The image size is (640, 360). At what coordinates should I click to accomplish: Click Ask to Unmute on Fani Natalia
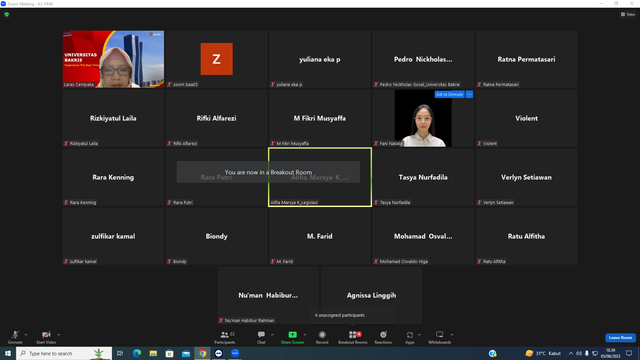click(x=449, y=94)
